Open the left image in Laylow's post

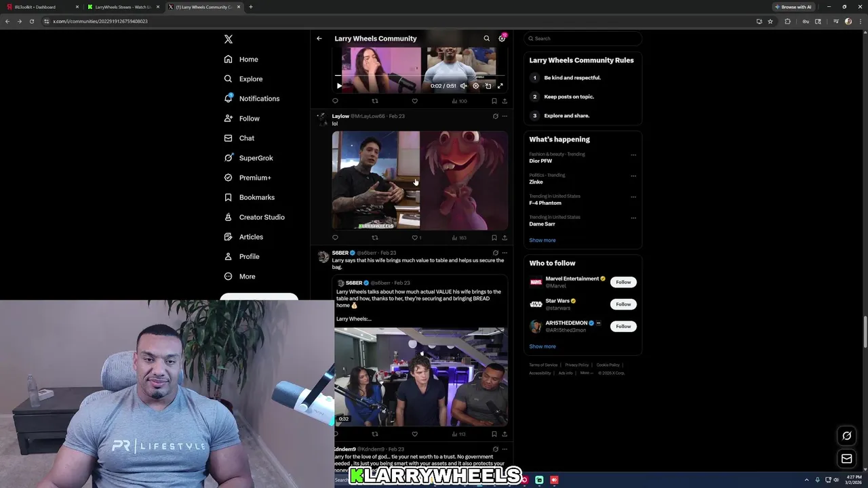point(376,180)
